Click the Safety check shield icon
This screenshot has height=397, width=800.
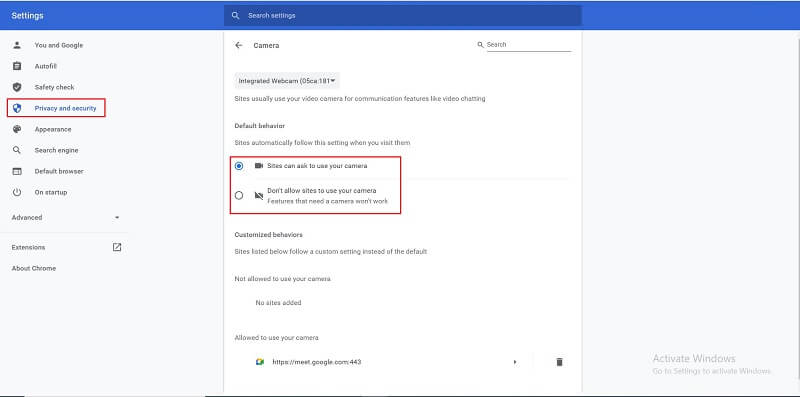coord(17,87)
